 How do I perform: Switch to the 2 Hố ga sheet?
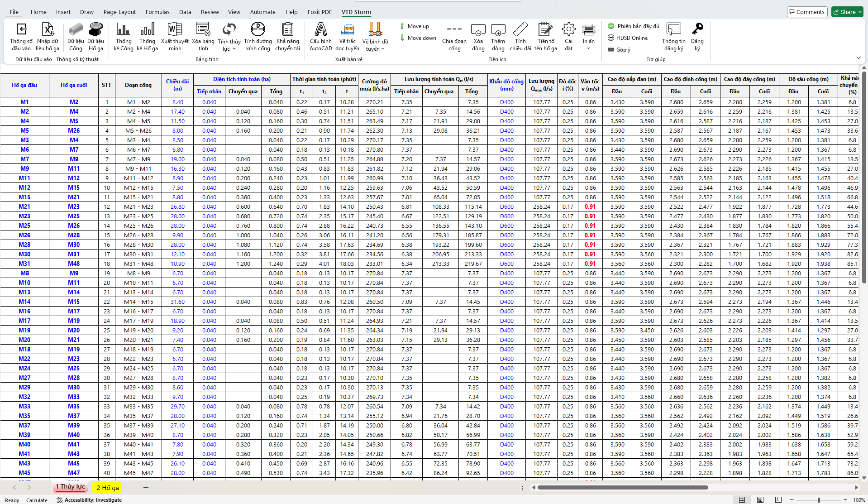pyautogui.click(x=108, y=488)
